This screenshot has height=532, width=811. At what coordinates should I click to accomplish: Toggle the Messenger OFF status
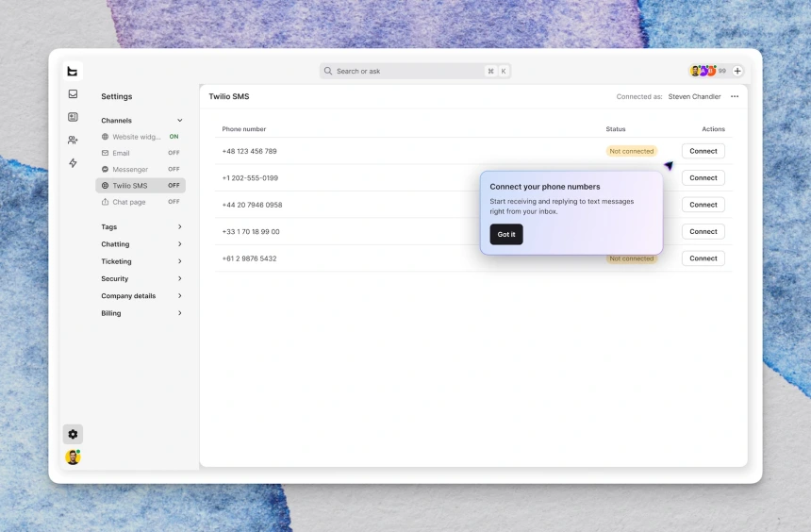point(174,169)
